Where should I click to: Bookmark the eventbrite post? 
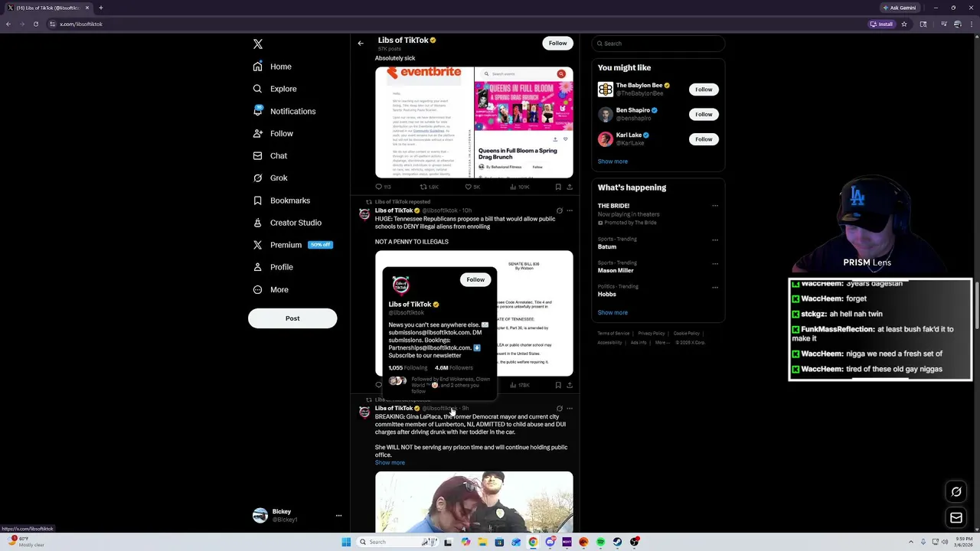point(558,187)
